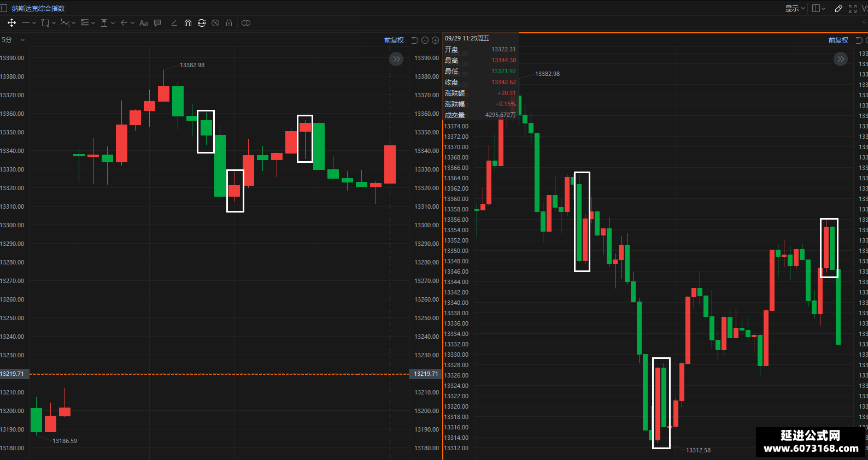Select the eraser tool at top right
868x460 pixels.
(838, 8)
